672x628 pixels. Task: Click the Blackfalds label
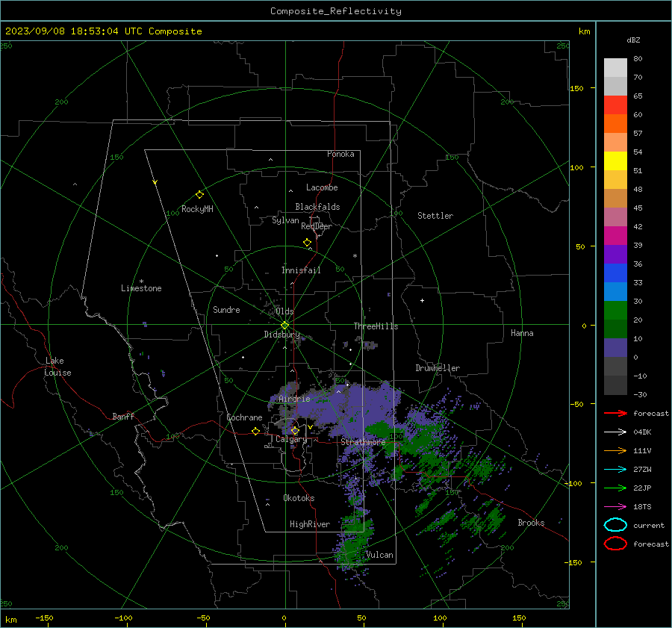pyautogui.click(x=317, y=207)
